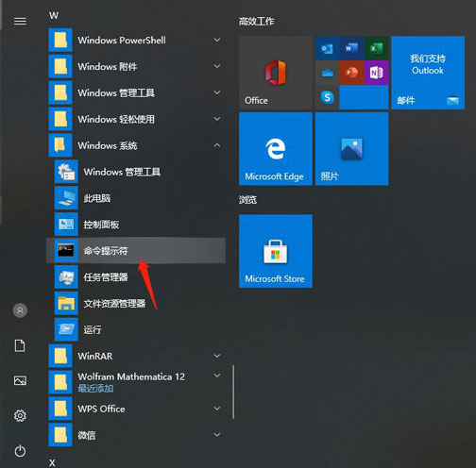Viewport: 476px width, 468px height.
Task: Click the X letter index header
Action: click(52, 463)
